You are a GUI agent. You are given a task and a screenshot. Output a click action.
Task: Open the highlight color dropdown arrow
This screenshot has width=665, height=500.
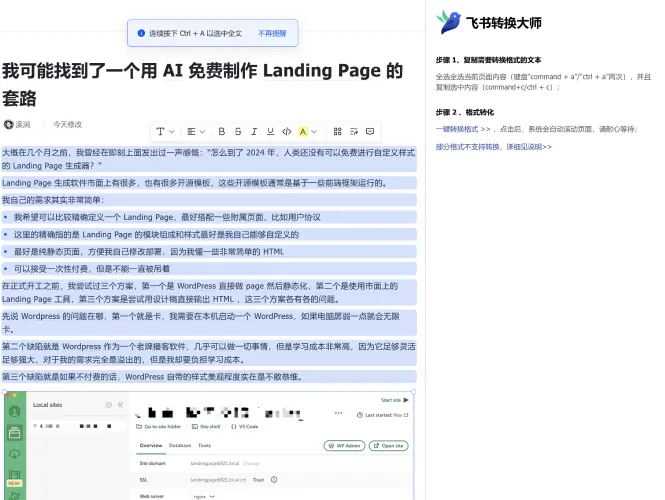(314, 132)
